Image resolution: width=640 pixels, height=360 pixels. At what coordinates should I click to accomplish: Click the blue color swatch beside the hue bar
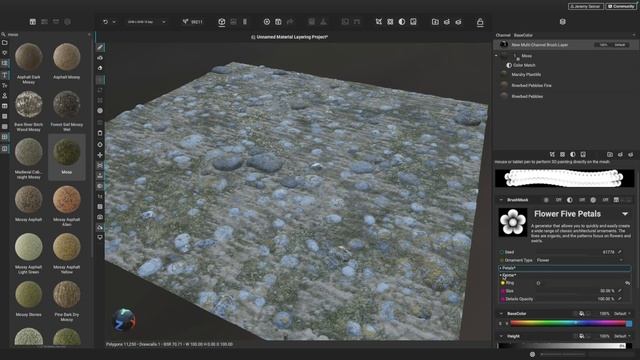629,323
